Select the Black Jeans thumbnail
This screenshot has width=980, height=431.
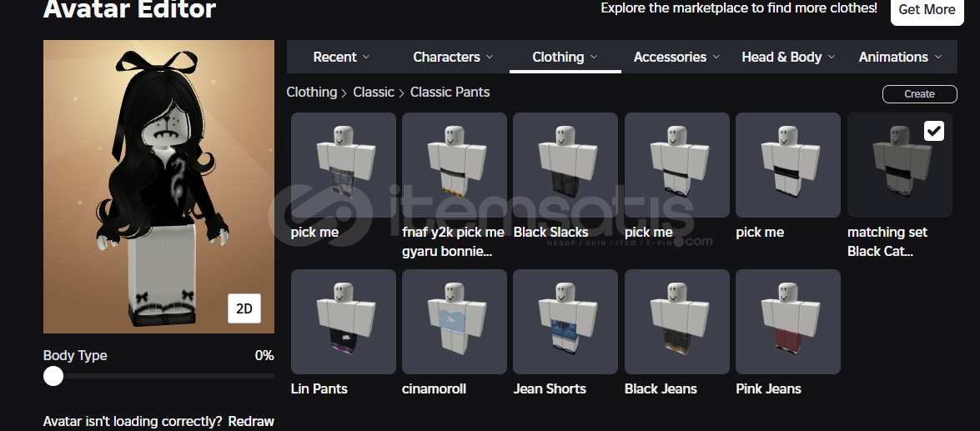coord(677,322)
